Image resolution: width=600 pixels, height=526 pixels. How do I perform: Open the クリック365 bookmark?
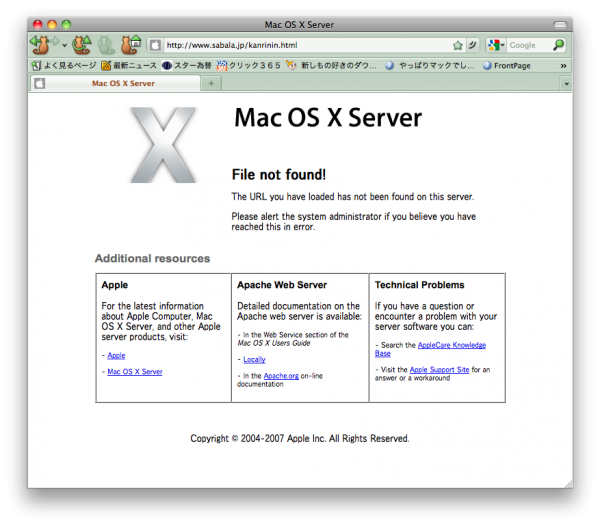point(248,65)
